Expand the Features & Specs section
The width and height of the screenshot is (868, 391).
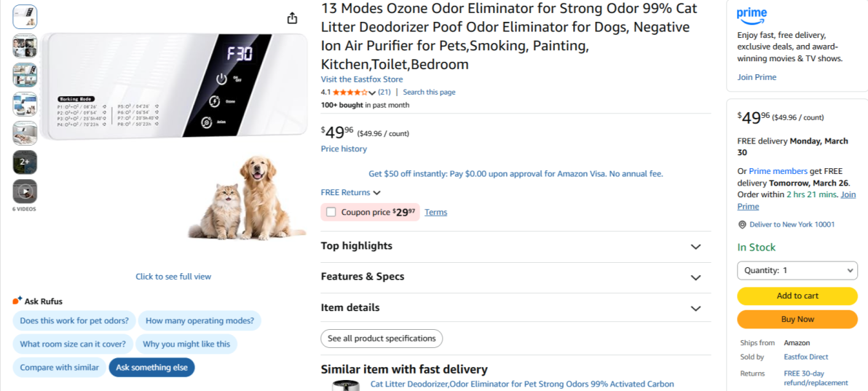click(x=695, y=277)
